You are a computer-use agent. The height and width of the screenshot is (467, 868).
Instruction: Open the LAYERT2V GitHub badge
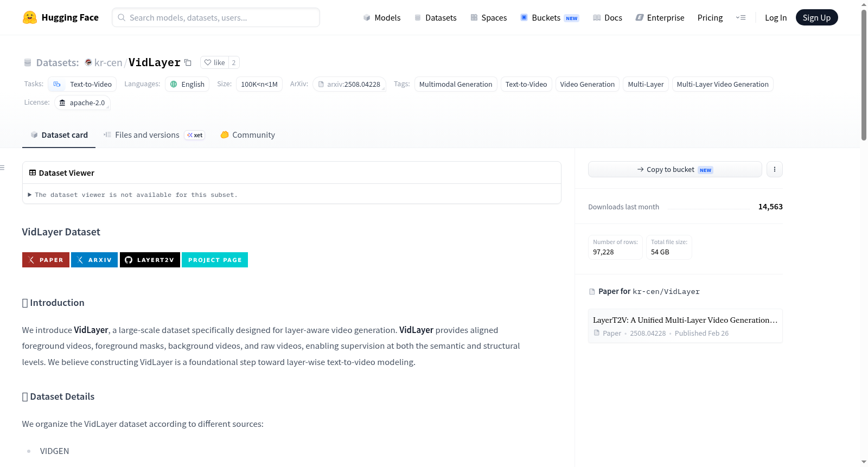point(150,260)
